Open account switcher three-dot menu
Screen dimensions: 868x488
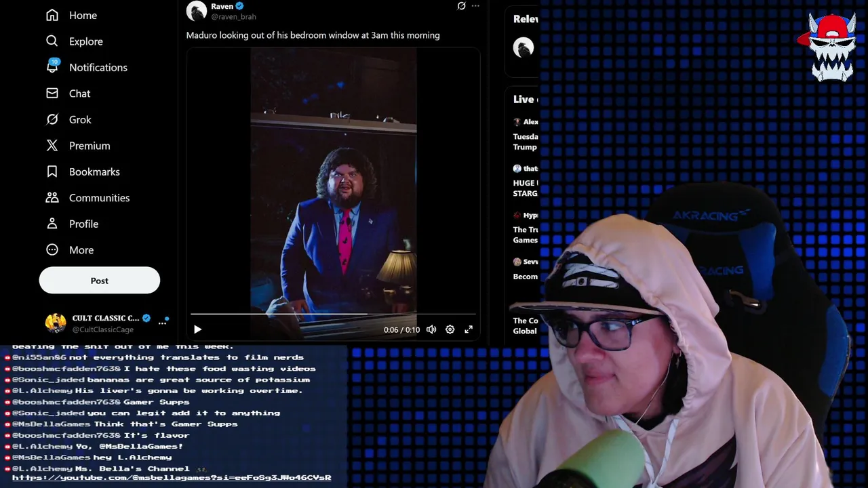coord(162,323)
